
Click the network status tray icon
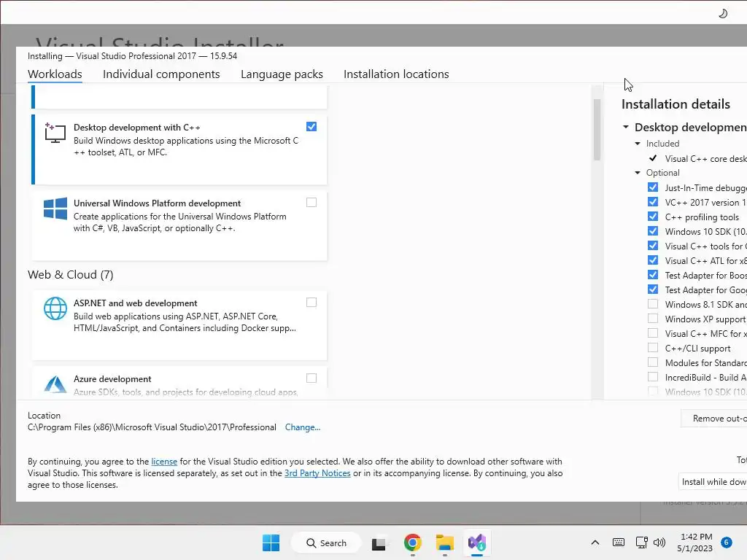click(642, 542)
